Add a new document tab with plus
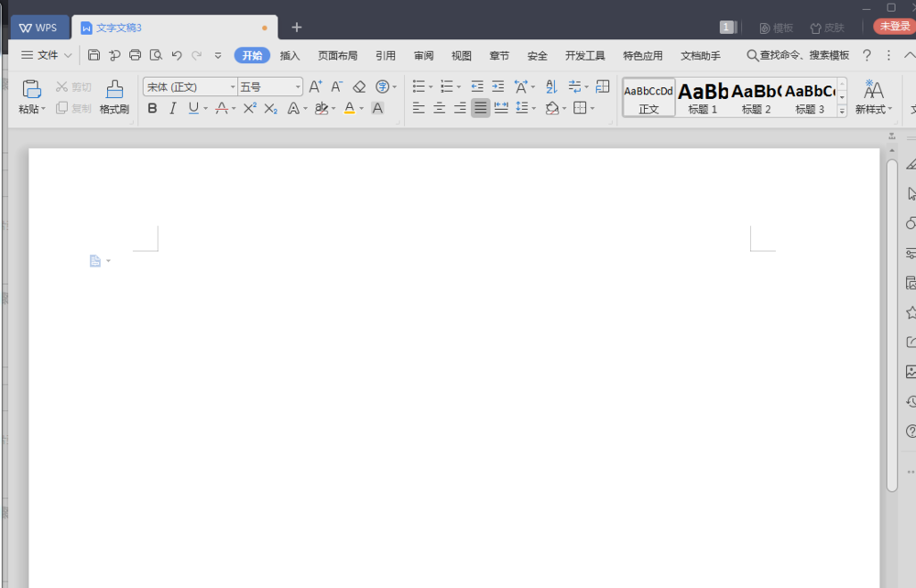The image size is (916, 588). (297, 27)
